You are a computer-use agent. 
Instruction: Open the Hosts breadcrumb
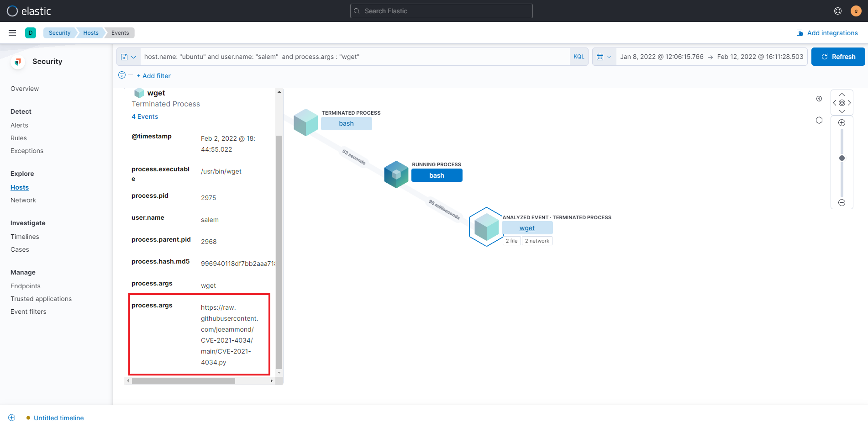(x=90, y=33)
